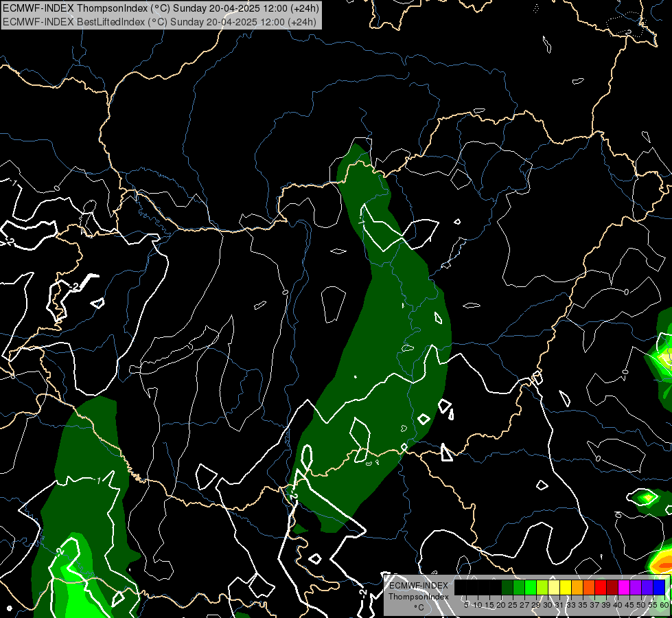
Task: Click the legend scale value 55
Action: point(653,605)
